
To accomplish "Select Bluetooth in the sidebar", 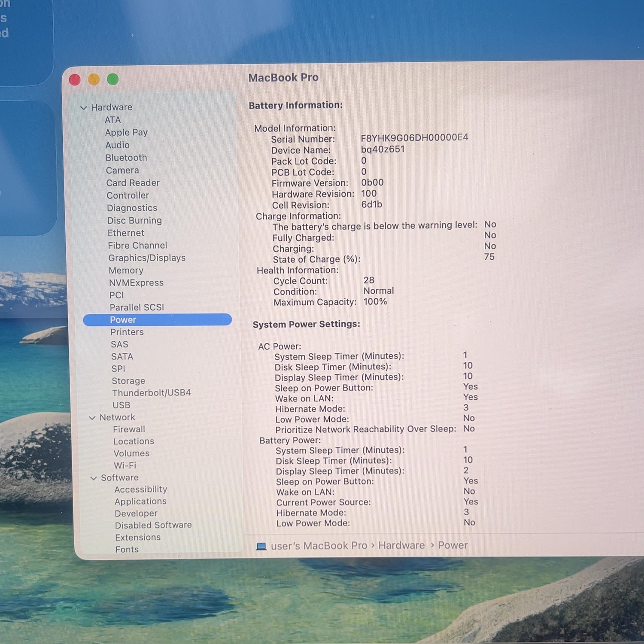I will 126,158.
